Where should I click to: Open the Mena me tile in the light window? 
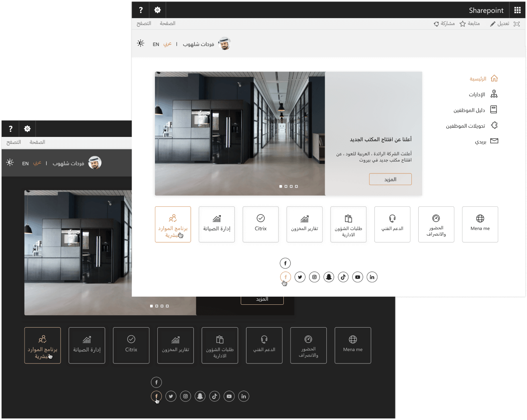tap(480, 224)
